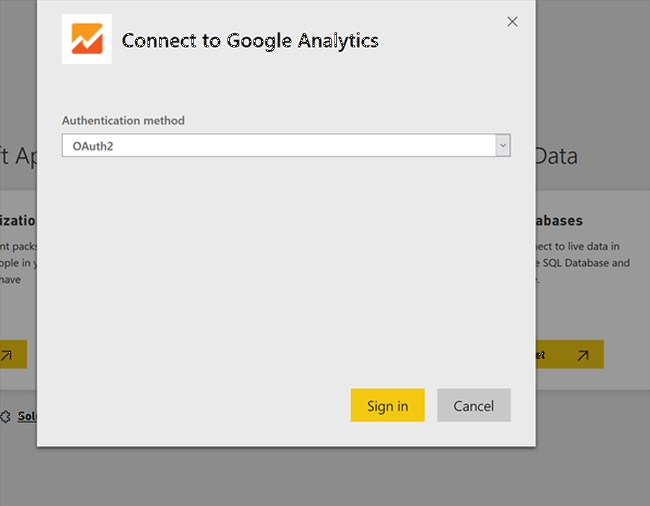Close the Connect to Google Analytics dialog
Screen dimensions: 650x506
[x=512, y=22]
